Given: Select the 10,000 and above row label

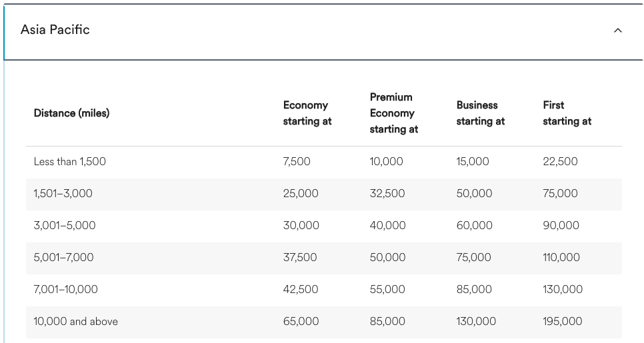Looking at the screenshot, I should pos(76,322).
